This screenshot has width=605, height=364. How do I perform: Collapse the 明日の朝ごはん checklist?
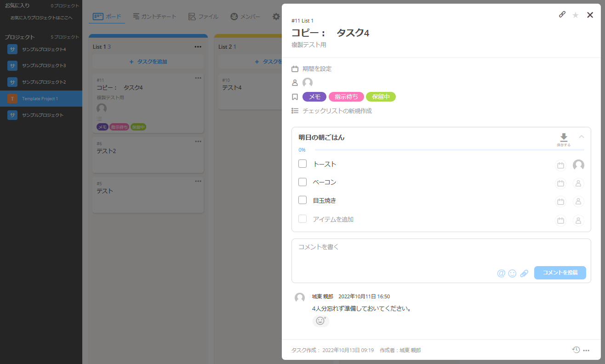click(581, 136)
